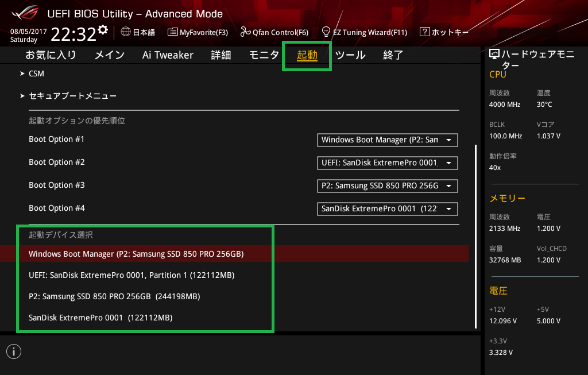Switch to the メイン tab

(110, 55)
